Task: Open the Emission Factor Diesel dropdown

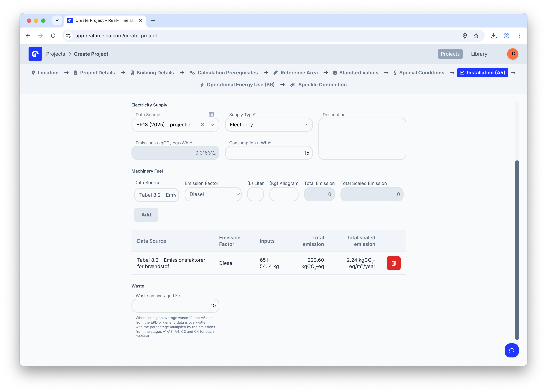Action: tap(213, 194)
